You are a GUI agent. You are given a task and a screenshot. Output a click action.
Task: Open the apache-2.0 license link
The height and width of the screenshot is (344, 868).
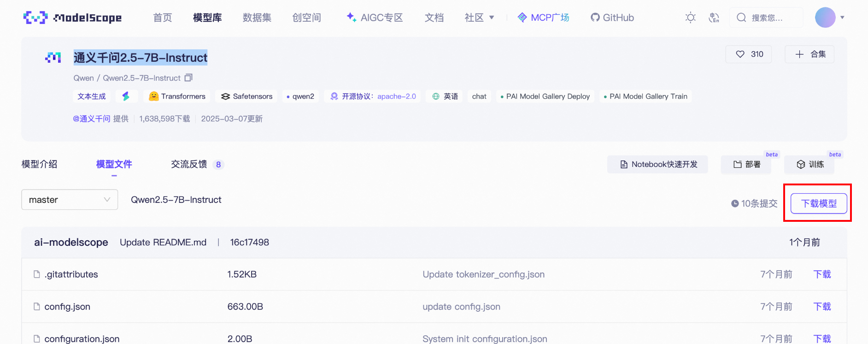tap(396, 96)
